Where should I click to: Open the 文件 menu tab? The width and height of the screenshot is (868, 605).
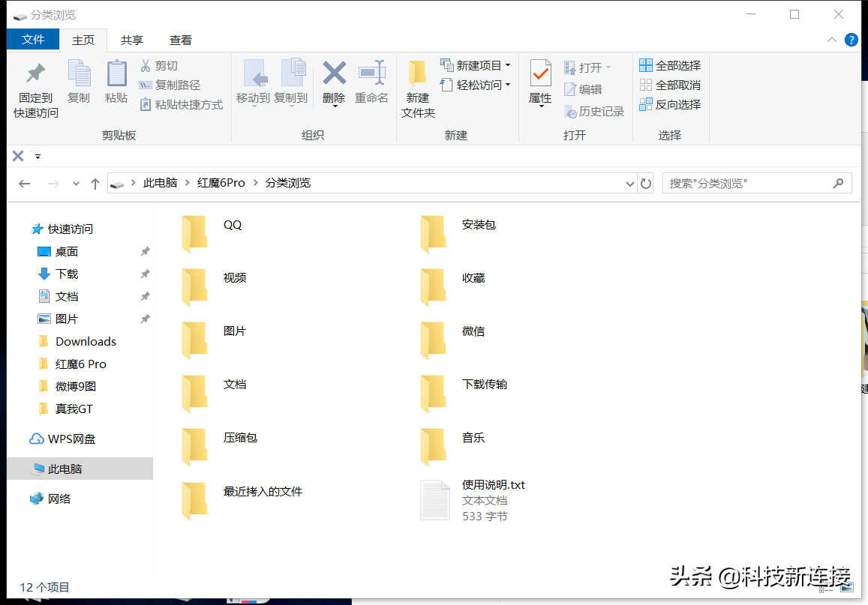[x=33, y=40]
